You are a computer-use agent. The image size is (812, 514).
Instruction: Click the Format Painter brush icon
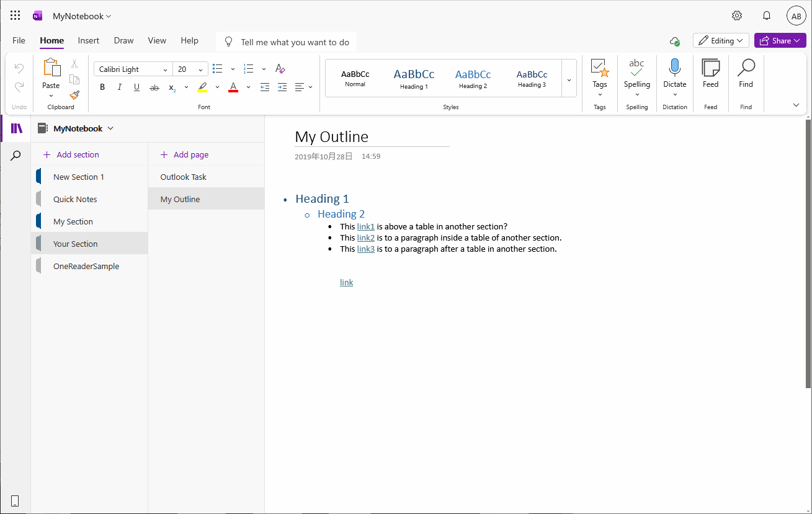(74, 95)
